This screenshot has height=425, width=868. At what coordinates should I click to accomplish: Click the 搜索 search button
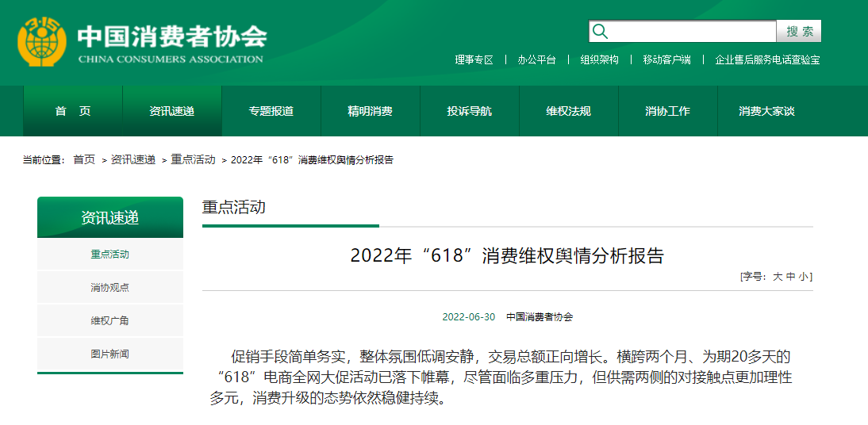(799, 32)
